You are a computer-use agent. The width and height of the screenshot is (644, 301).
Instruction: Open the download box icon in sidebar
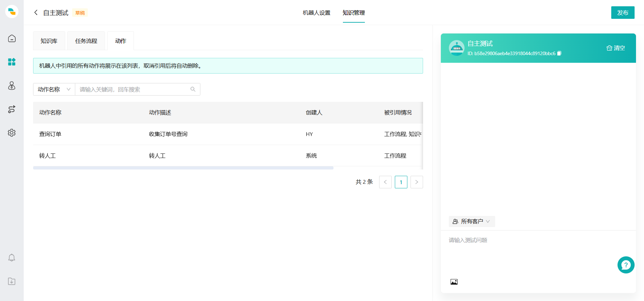click(x=12, y=281)
